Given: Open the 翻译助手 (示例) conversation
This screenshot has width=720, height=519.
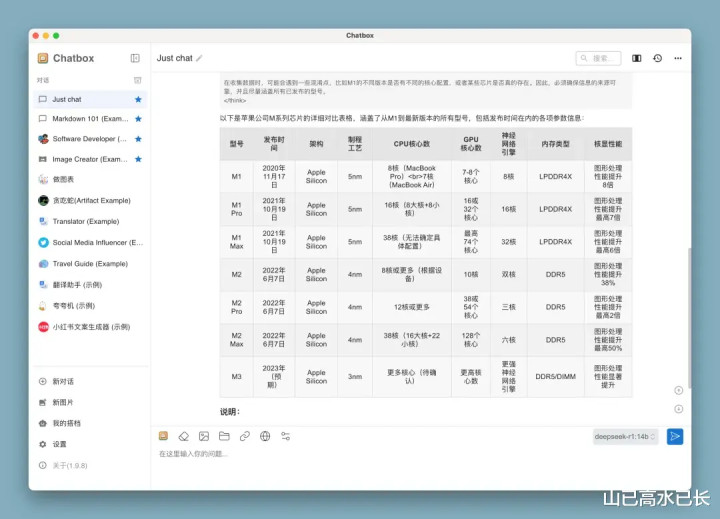Looking at the screenshot, I should pyautogui.click(x=90, y=285).
